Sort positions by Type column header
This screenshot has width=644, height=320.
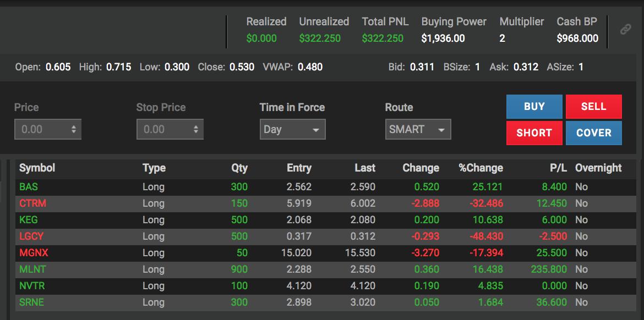[154, 168]
